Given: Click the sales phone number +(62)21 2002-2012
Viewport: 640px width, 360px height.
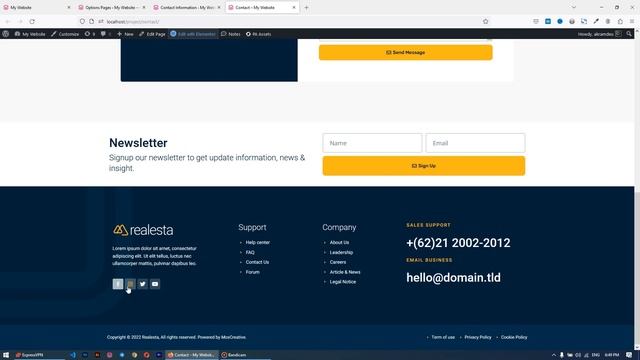Looking at the screenshot, I should 458,243.
